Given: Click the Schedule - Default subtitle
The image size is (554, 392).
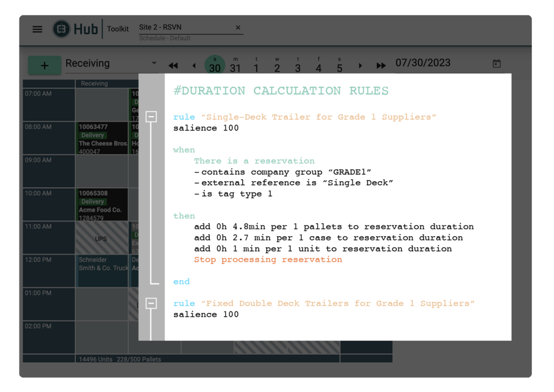Looking at the screenshot, I should coord(164,38).
